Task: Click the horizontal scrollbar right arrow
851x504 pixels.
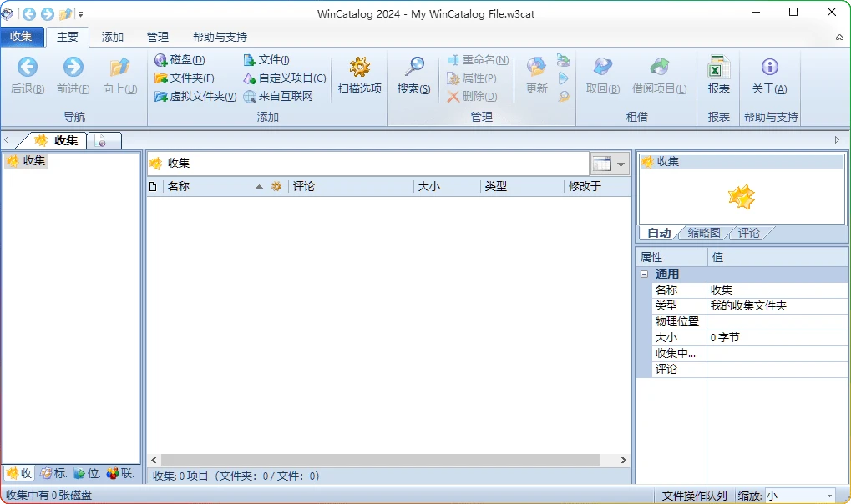Action: coord(623,460)
